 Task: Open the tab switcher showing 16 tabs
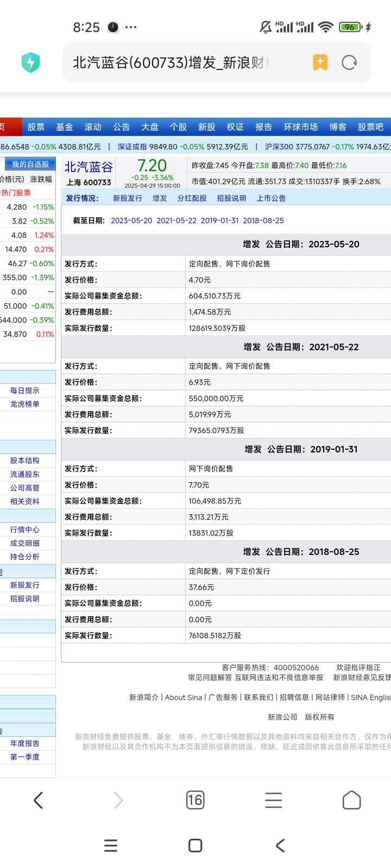pos(195,800)
